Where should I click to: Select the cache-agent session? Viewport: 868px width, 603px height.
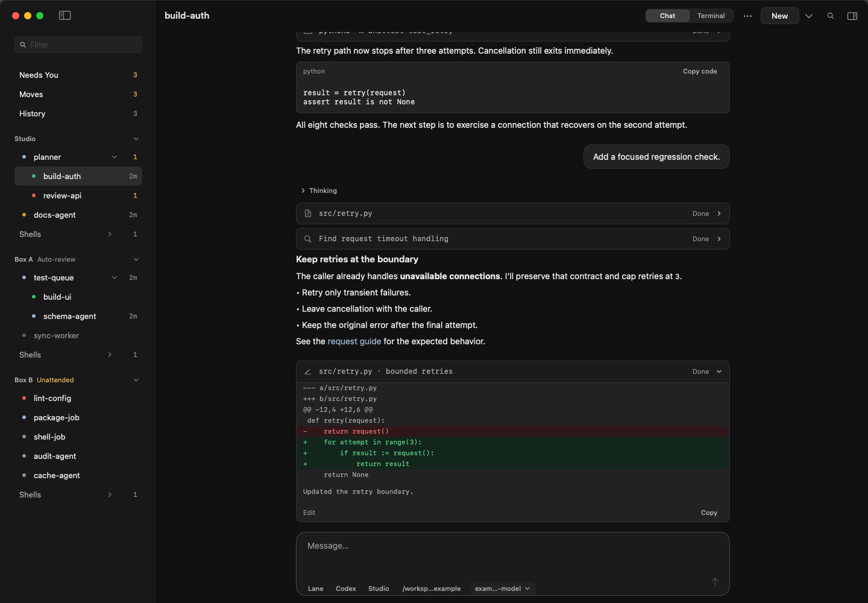pos(78,475)
